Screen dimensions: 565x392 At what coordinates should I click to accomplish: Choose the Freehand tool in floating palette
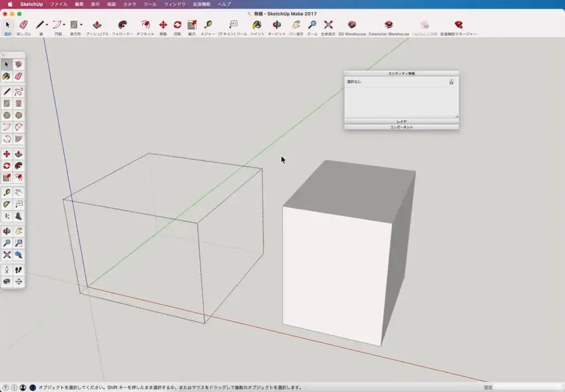[x=18, y=92]
